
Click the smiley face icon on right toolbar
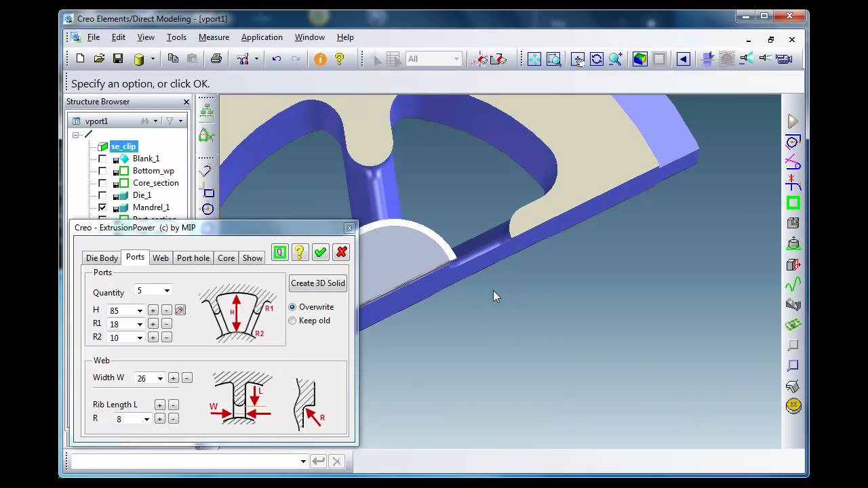[793, 406]
